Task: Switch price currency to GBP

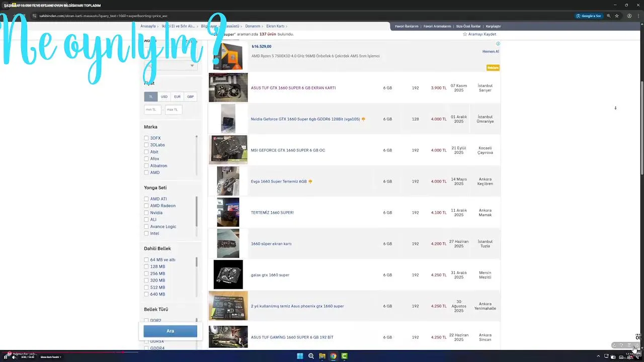Action: (190, 97)
